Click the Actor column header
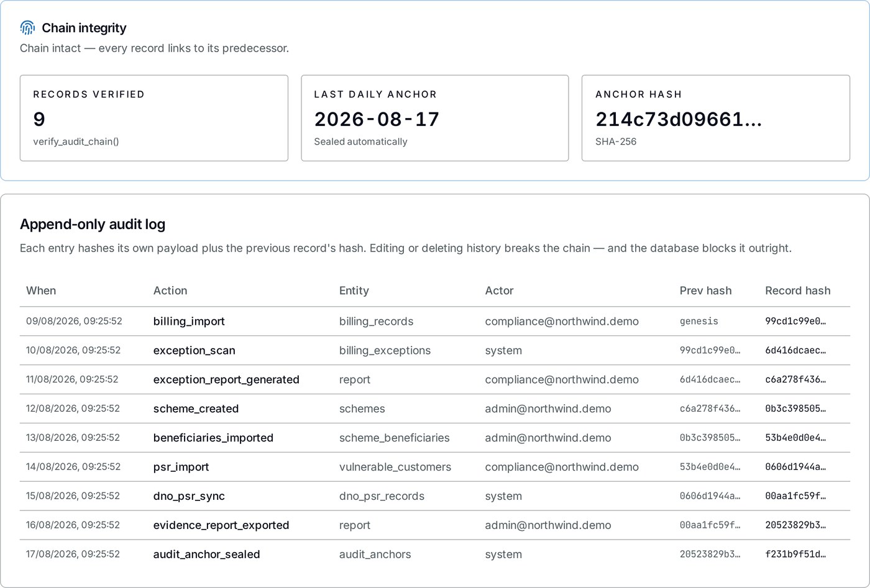The height and width of the screenshot is (588, 870). click(x=500, y=291)
